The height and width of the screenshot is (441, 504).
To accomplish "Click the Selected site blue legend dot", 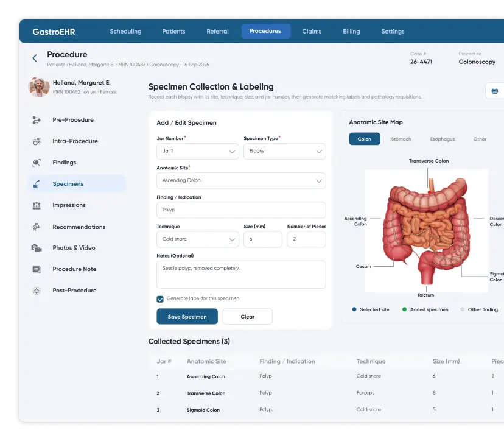I will [x=354, y=309].
